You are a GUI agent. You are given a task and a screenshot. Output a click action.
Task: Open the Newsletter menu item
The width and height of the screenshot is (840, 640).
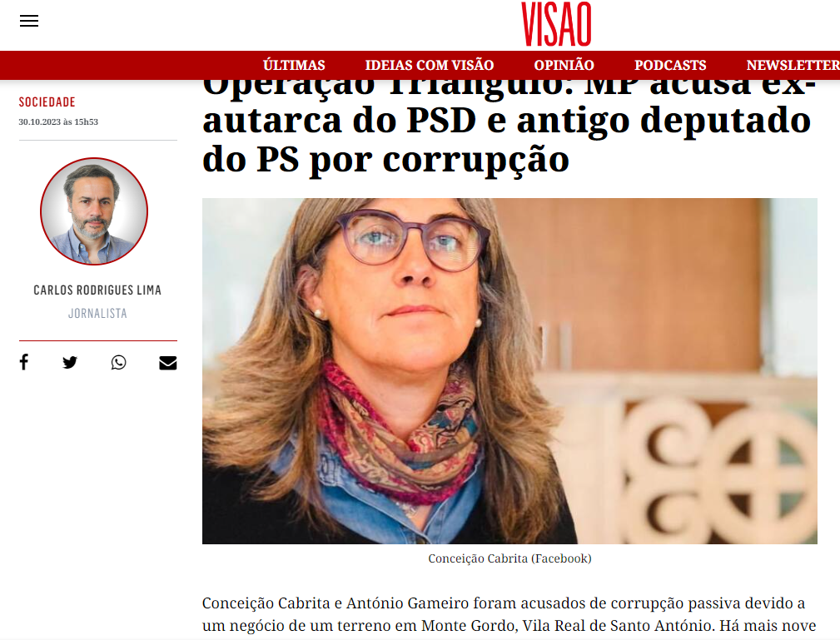793,66
